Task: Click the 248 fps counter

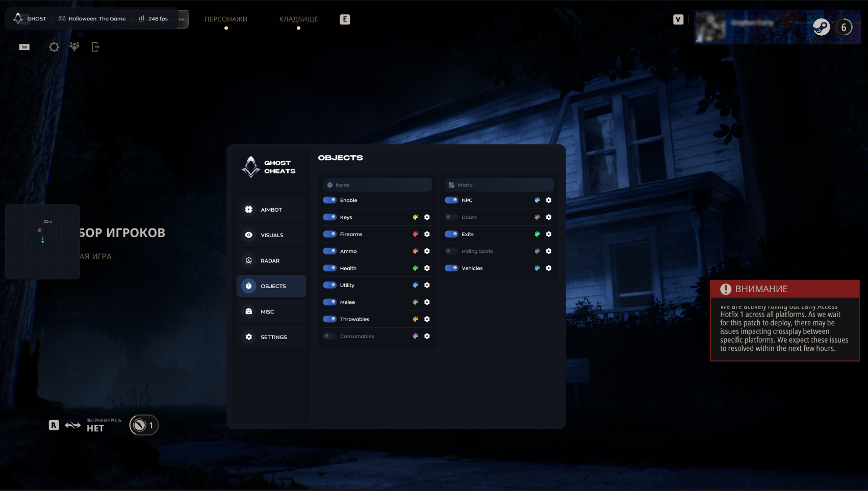Action: (153, 19)
